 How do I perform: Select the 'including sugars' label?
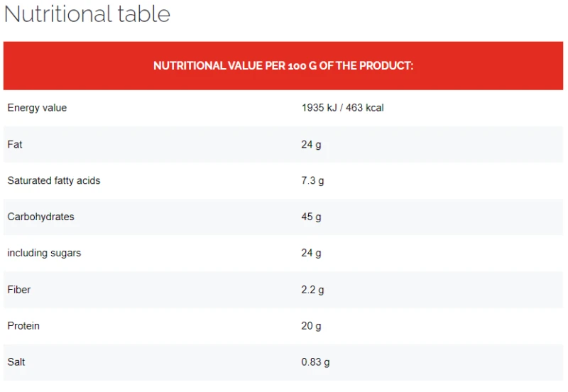[x=44, y=253]
